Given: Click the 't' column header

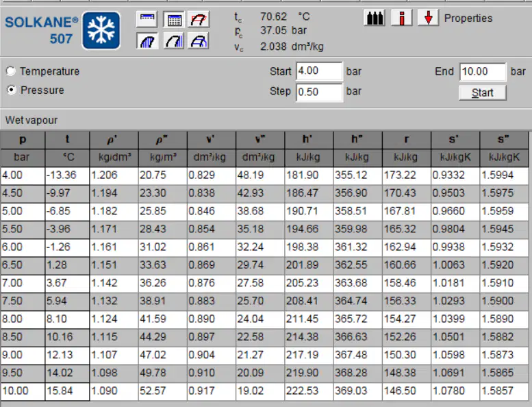Looking at the screenshot, I should pos(67,140).
